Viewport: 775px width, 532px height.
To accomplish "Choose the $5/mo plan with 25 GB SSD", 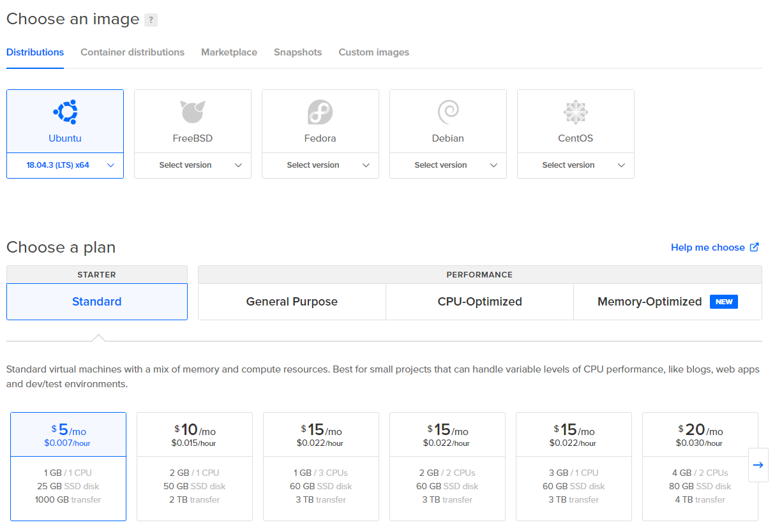I will (68, 466).
